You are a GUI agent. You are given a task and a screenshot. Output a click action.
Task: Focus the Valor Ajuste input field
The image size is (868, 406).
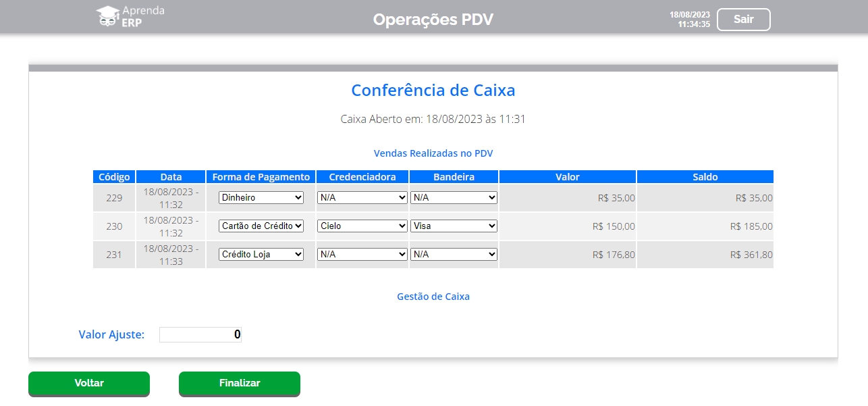pos(200,334)
